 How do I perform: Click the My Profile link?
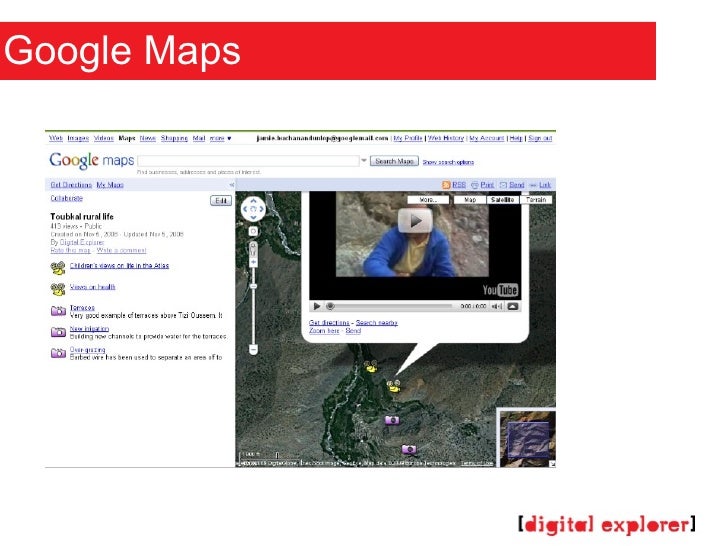coord(408,138)
